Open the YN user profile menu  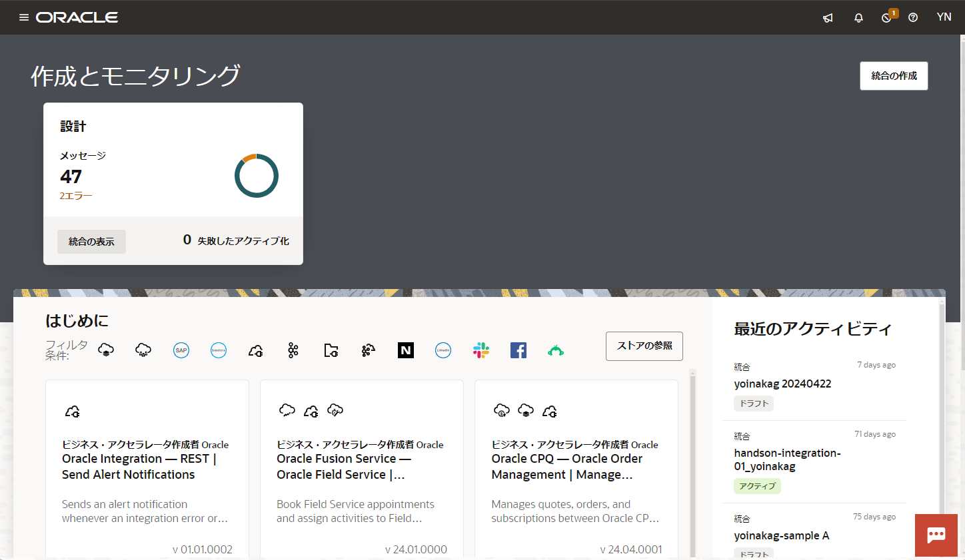point(944,17)
